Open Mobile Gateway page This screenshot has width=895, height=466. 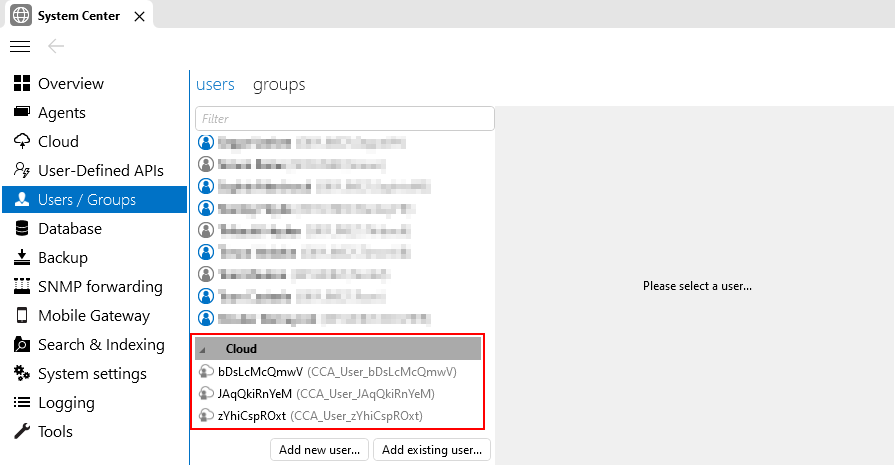(94, 316)
